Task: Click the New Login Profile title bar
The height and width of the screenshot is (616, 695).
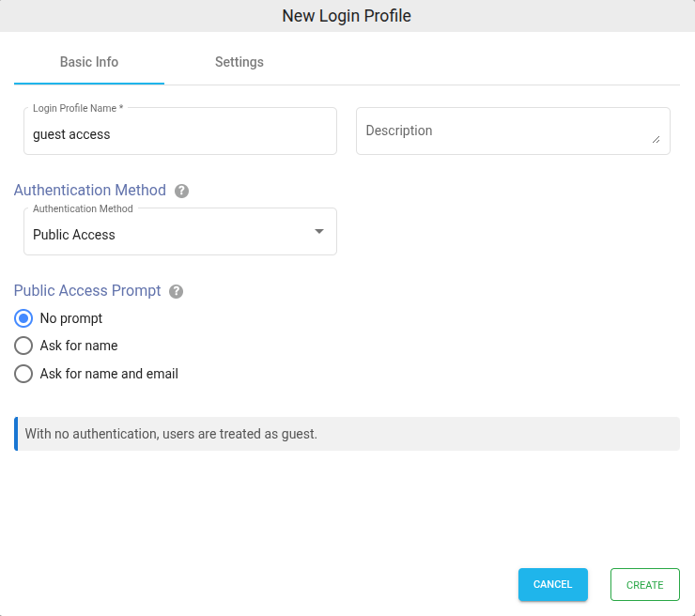Action: click(x=347, y=16)
